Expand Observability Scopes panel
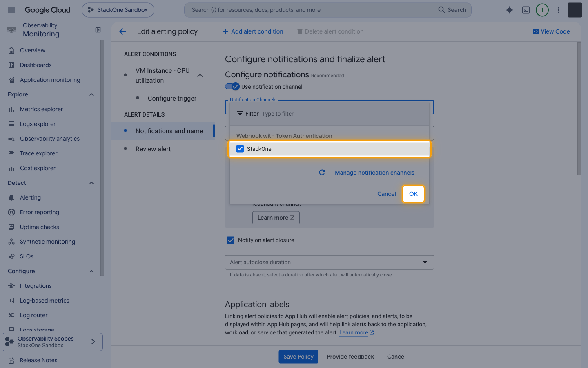Screen dimensions: 588x368 tap(52, 342)
